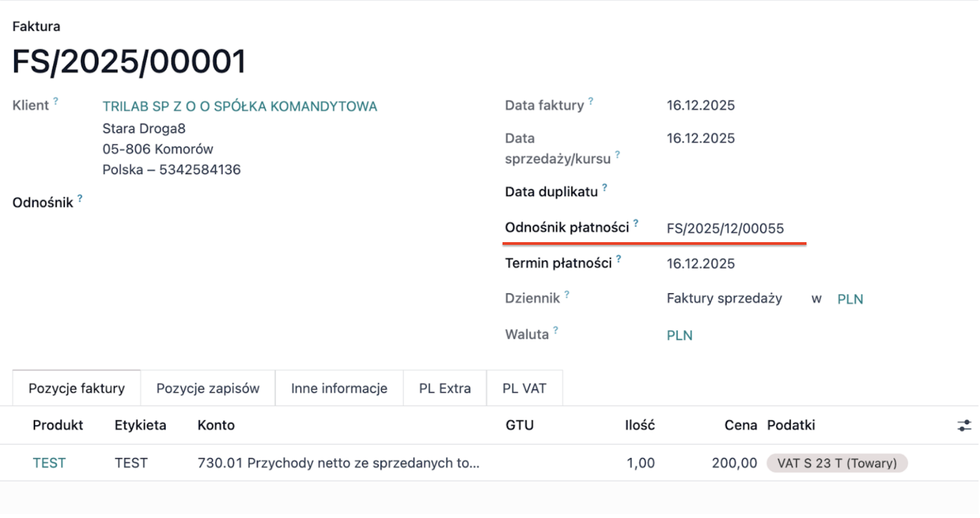
Task: Open the PL VAT tab
Action: [x=524, y=388]
